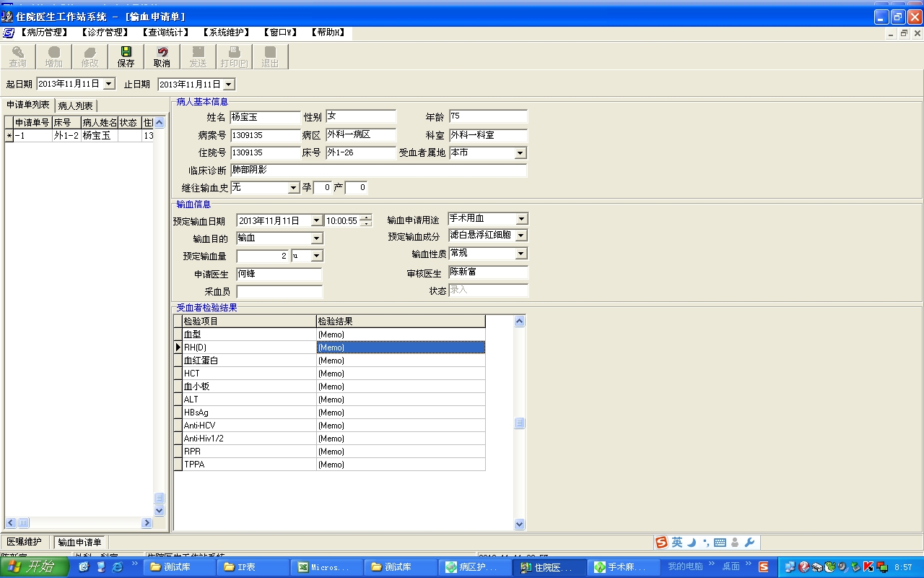Click the 退出 (Exit) toolbar icon

270,56
